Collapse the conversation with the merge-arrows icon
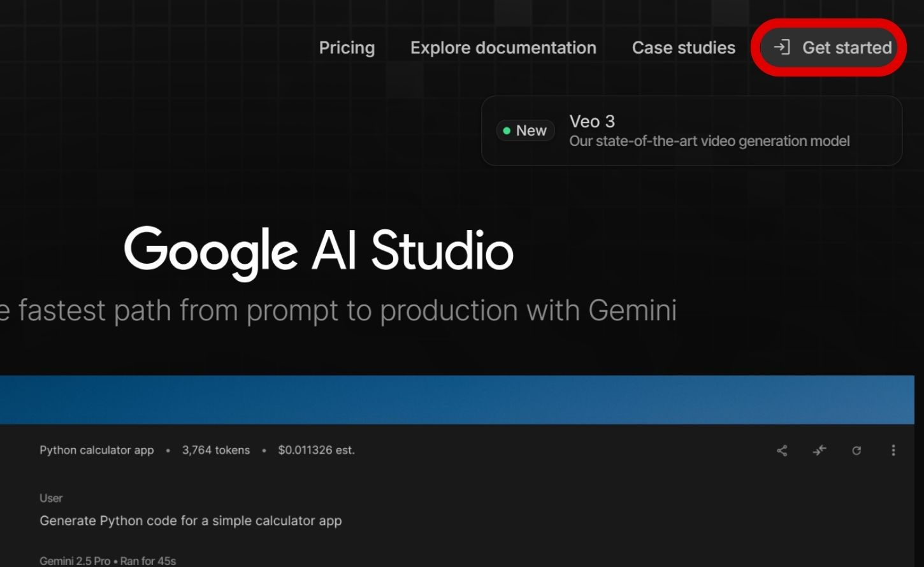The height and width of the screenshot is (567, 924). 819,450
